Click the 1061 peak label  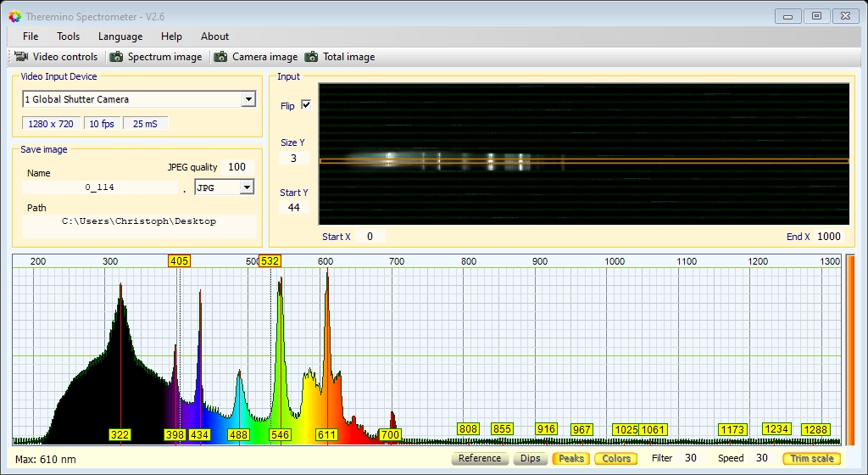tap(654, 429)
